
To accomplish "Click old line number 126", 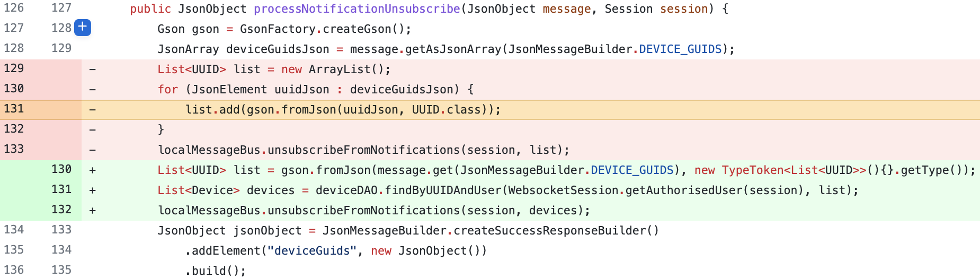I will coord(14,8).
